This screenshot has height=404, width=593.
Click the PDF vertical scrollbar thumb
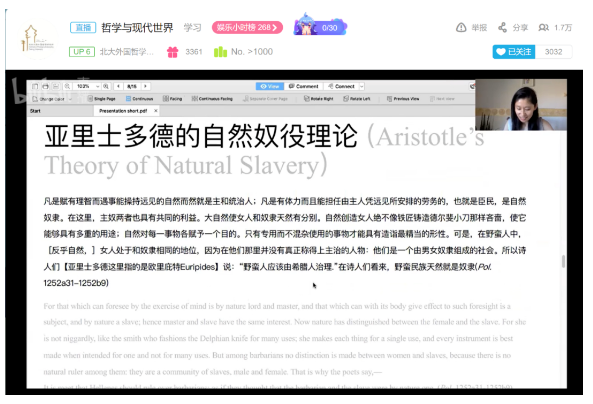point(563,261)
